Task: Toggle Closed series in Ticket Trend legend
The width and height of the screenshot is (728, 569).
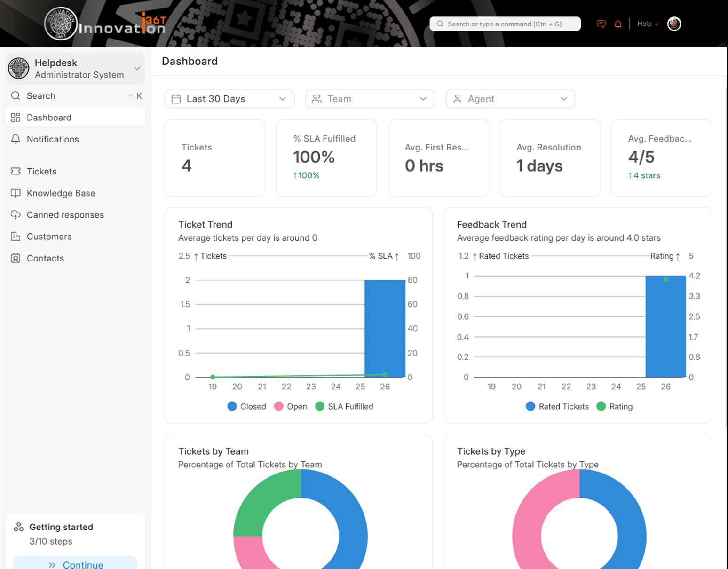Action: click(247, 406)
